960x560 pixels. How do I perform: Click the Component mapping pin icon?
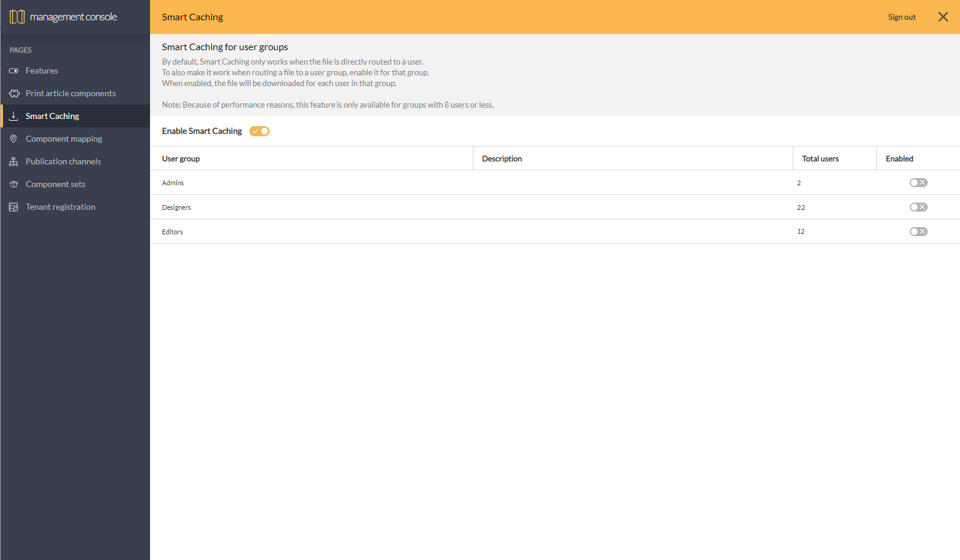pos(14,139)
